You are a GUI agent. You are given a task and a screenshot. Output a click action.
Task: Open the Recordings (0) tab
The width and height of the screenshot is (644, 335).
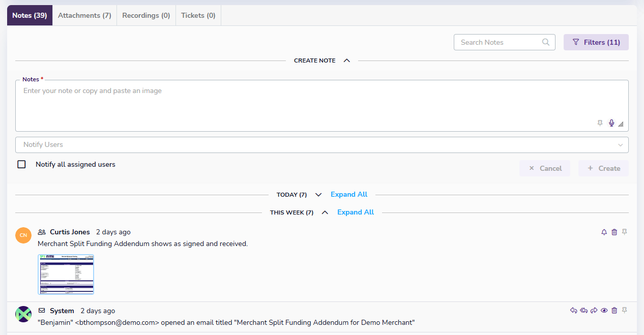point(147,15)
